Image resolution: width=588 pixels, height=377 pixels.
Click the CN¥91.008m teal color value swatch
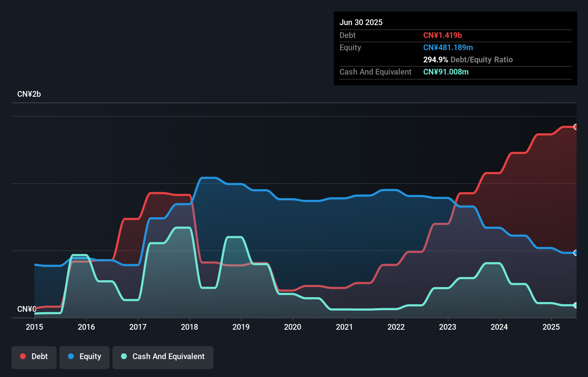[446, 72]
